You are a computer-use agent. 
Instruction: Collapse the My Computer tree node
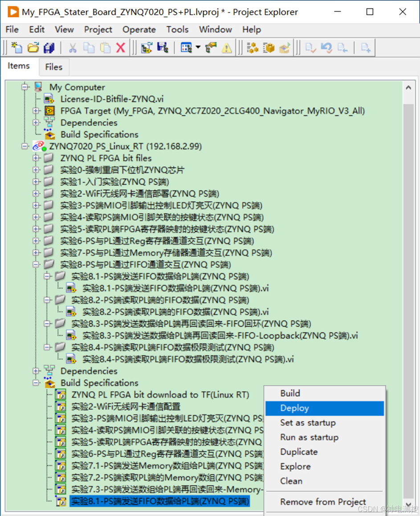[24, 87]
